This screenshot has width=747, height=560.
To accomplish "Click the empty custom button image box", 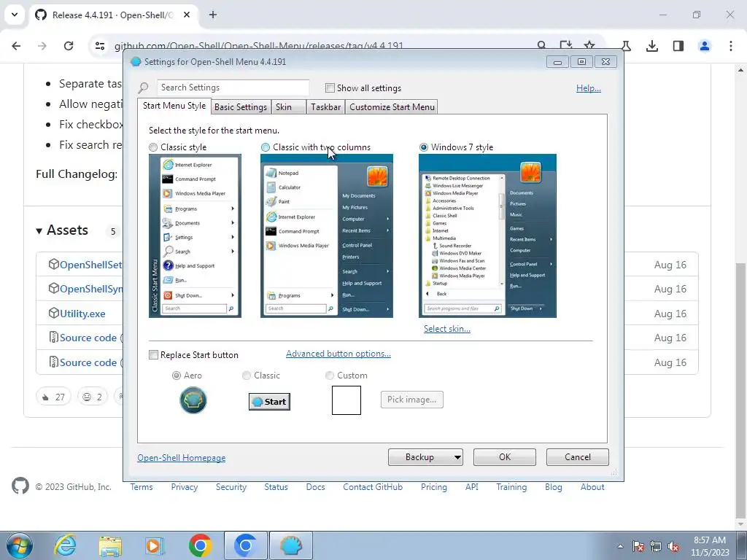I will coord(347,400).
